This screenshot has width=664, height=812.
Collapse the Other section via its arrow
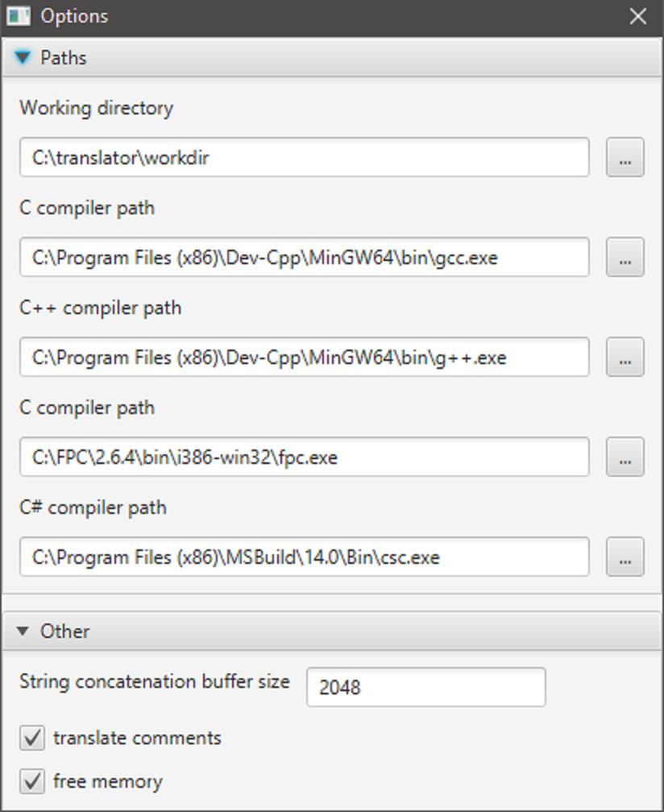[23, 631]
